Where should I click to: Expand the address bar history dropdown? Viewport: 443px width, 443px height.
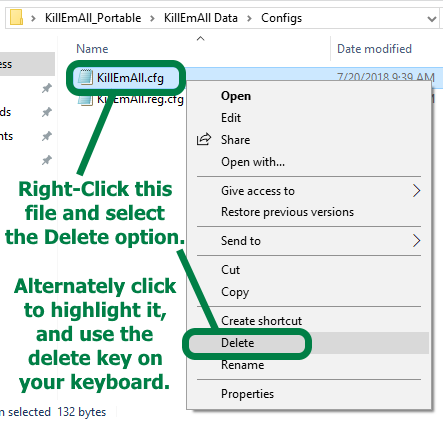click(432, 19)
